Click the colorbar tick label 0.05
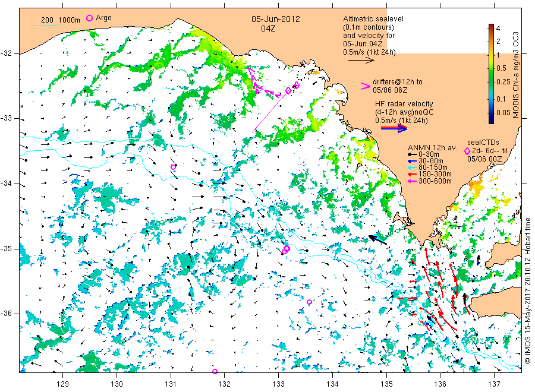 click(x=503, y=112)
